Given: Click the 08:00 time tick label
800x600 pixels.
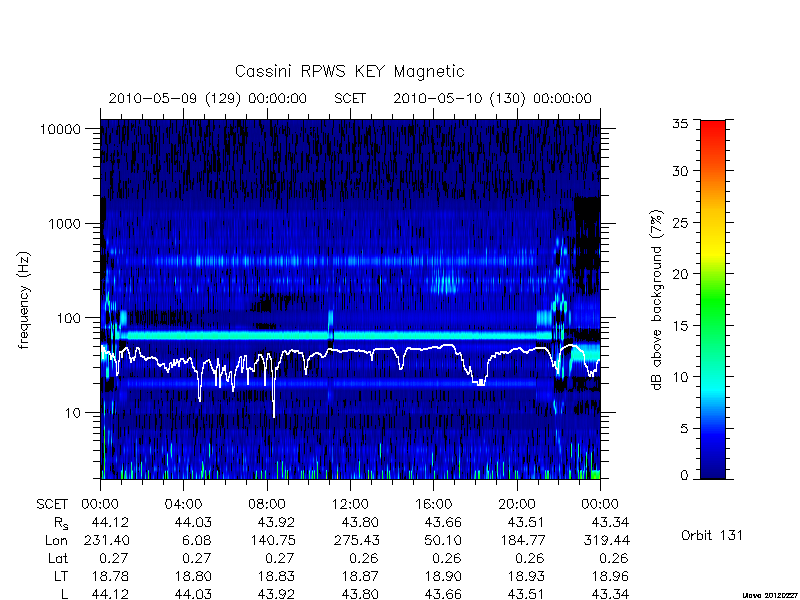Looking at the screenshot, I should [266, 505].
